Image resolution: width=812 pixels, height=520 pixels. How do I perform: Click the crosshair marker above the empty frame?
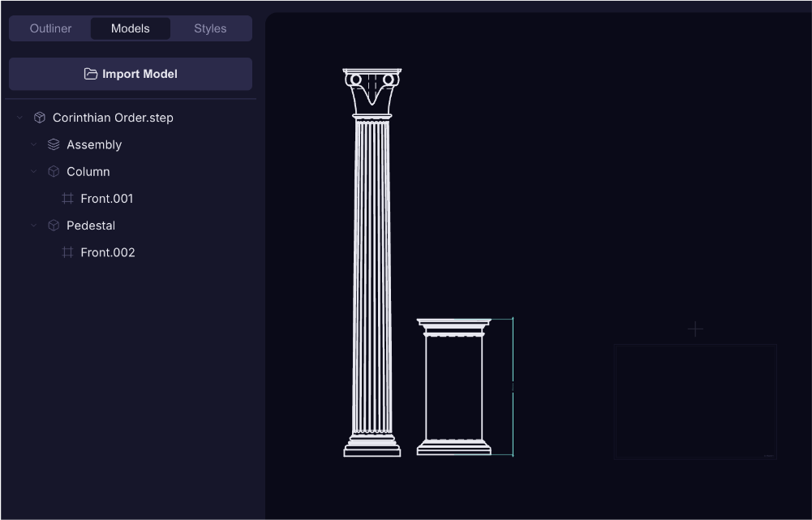tap(695, 329)
